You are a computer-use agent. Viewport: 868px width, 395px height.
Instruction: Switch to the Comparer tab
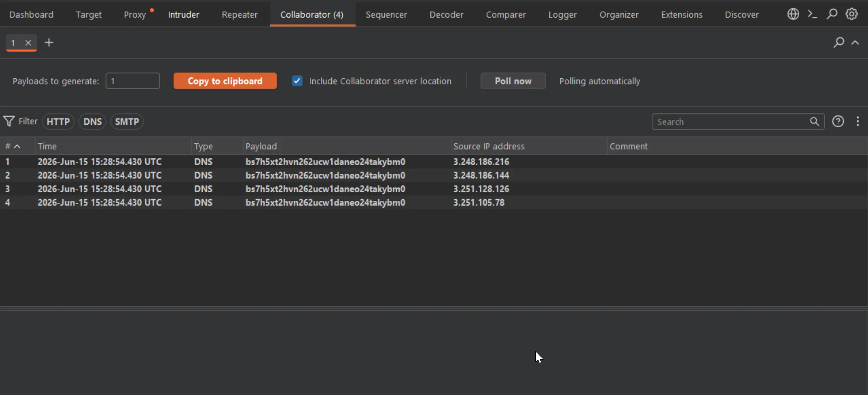click(x=506, y=14)
